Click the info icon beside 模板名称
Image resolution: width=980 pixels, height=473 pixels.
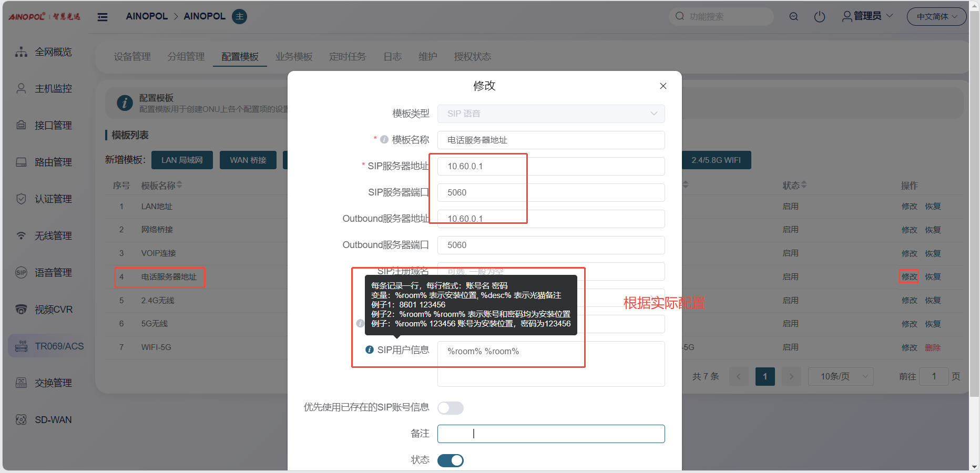(384, 140)
